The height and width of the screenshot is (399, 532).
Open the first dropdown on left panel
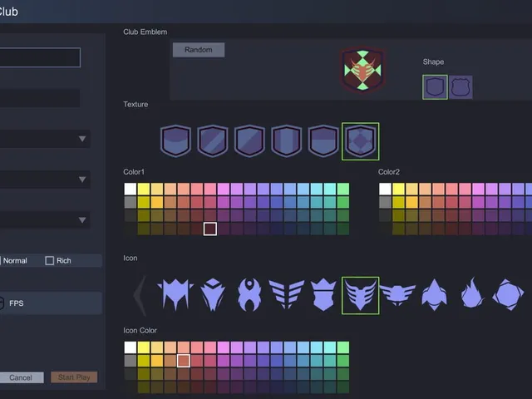[x=44, y=139]
